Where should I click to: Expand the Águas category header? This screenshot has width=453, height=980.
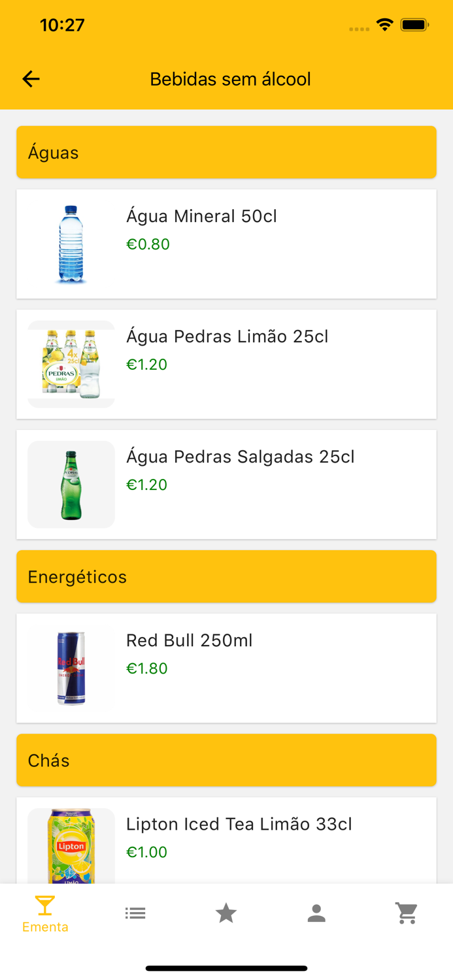point(226,152)
